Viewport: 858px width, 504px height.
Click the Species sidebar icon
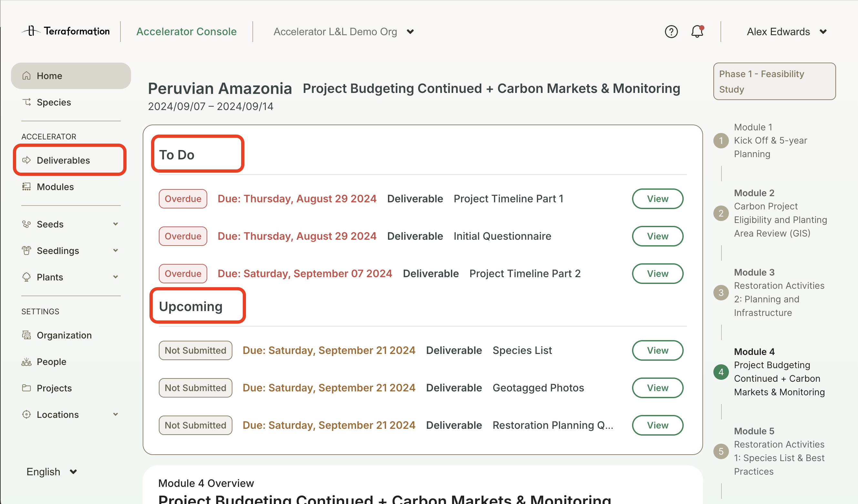[26, 102]
